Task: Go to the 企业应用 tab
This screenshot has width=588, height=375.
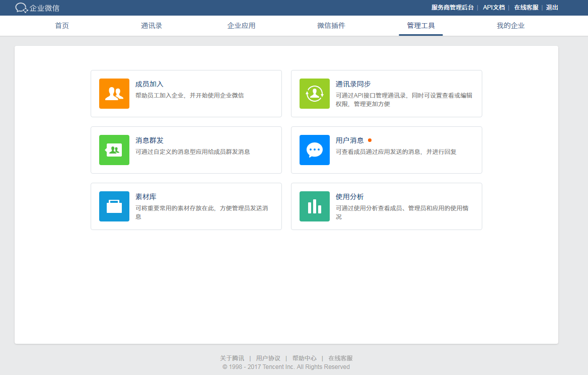Action: 241,26
